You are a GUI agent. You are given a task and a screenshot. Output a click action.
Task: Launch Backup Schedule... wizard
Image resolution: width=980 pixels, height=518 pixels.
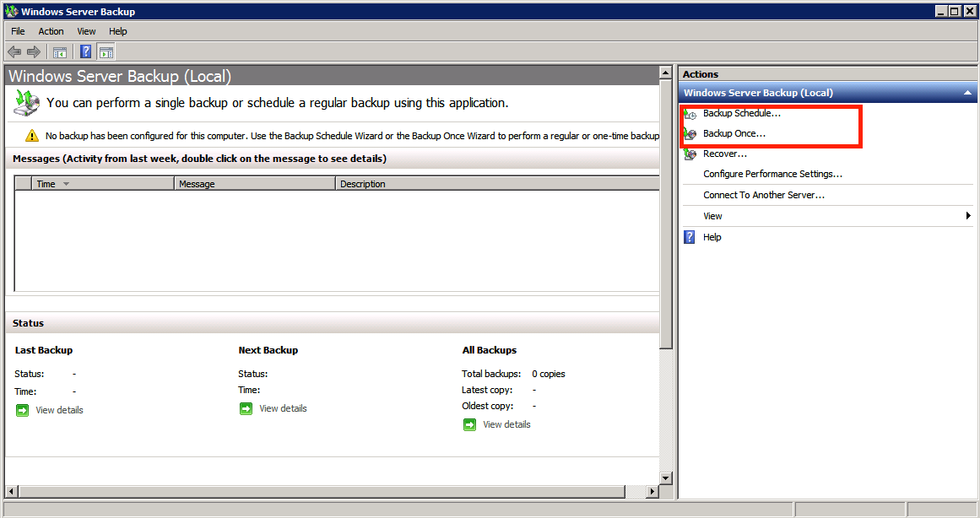pyautogui.click(x=741, y=113)
